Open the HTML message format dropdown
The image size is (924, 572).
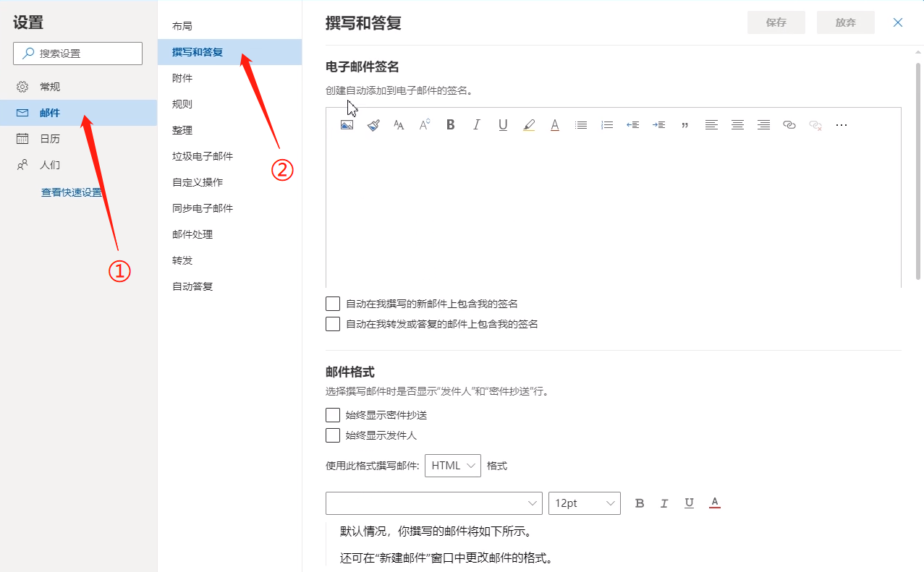[452, 466]
